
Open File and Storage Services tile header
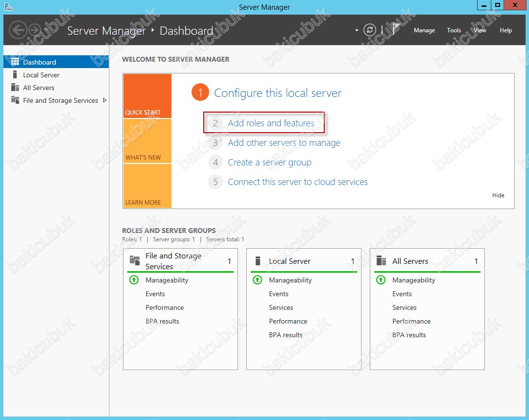(x=180, y=261)
